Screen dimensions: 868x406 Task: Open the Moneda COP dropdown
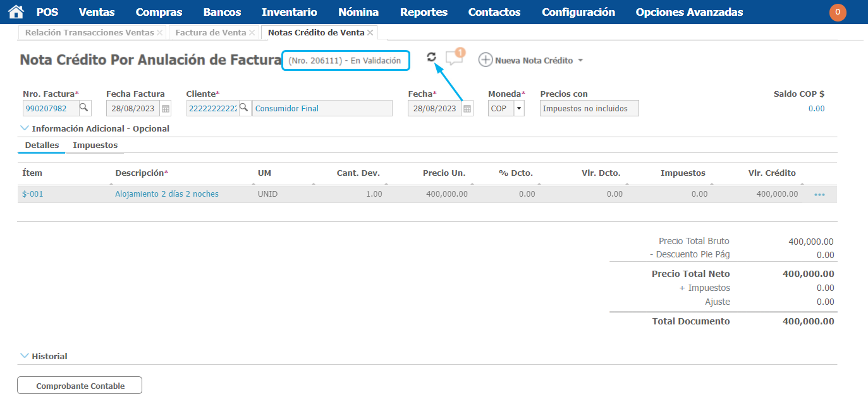[x=519, y=109]
